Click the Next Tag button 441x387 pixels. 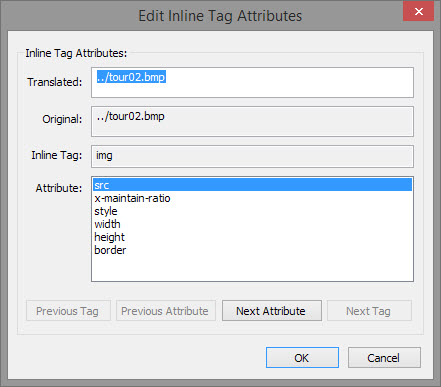click(x=369, y=311)
